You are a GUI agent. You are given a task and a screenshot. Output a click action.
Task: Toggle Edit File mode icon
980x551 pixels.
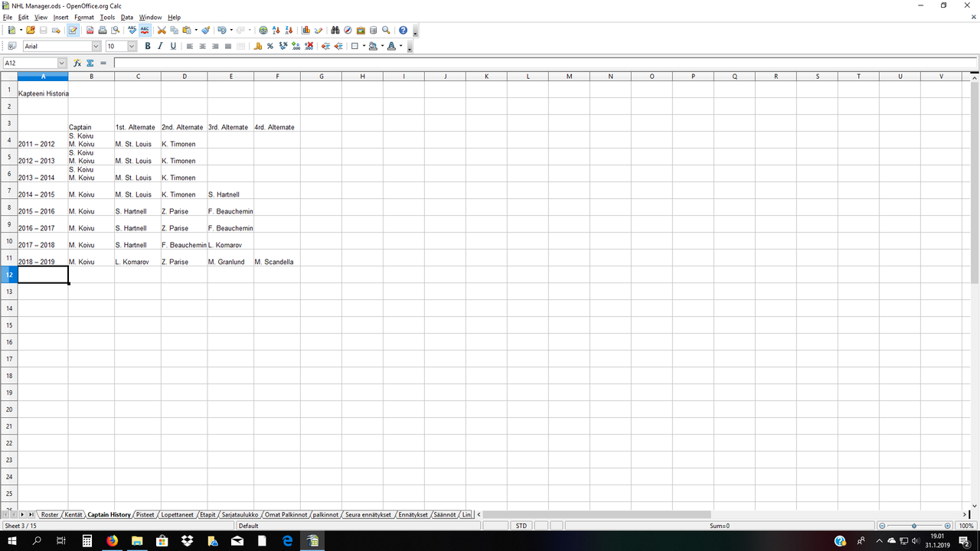(73, 30)
